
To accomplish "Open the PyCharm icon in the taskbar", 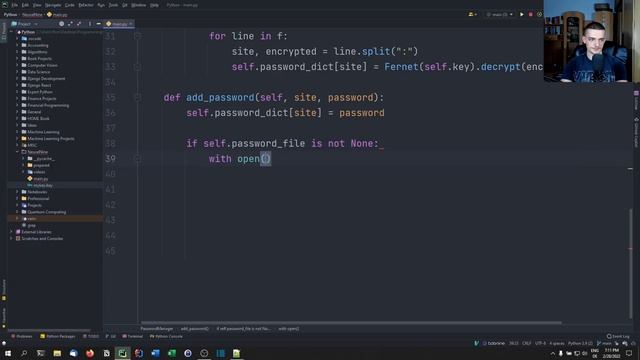I will click(122, 353).
